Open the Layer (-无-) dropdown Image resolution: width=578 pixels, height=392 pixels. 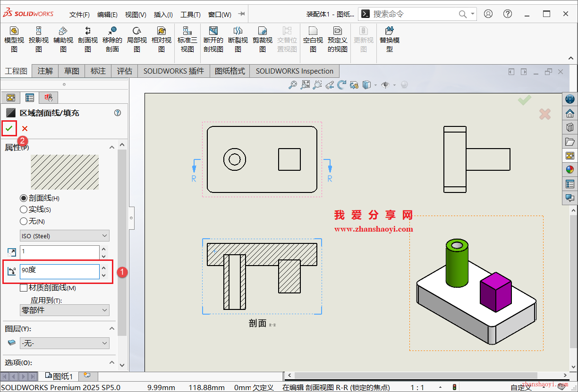pos(65,343)
